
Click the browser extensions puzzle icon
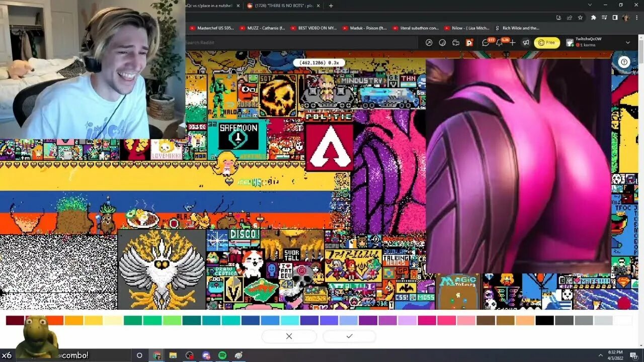click(594, 17)
